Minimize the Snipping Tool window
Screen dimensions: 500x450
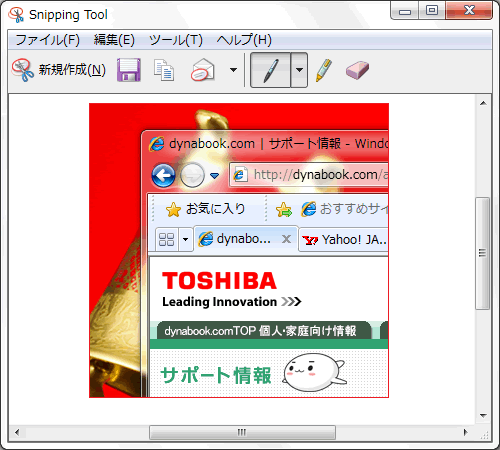pos(405,11)
